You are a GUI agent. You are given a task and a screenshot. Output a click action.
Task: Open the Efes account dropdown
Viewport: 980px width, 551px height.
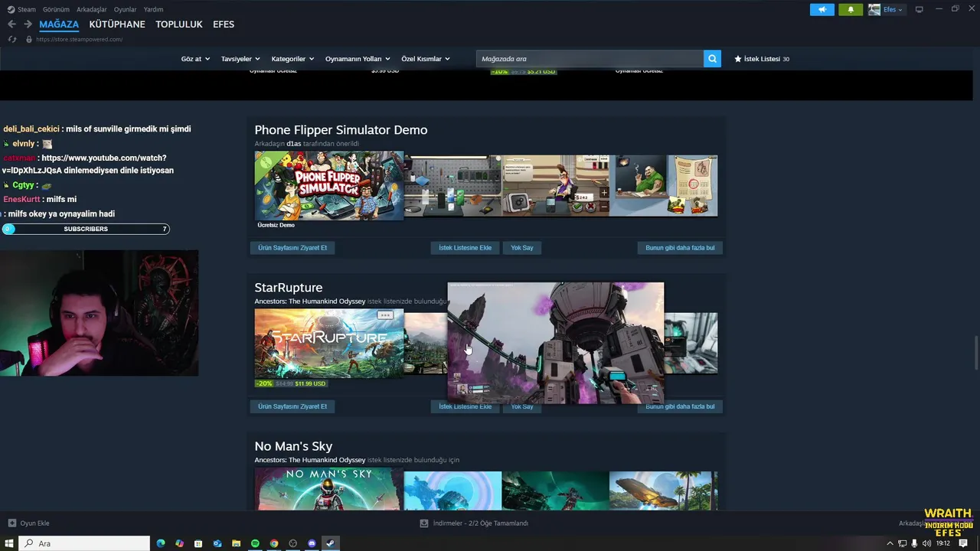886,9
